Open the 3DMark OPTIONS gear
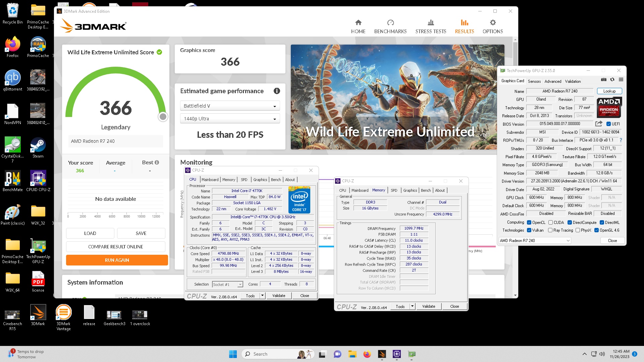 [x=492, y=26]
